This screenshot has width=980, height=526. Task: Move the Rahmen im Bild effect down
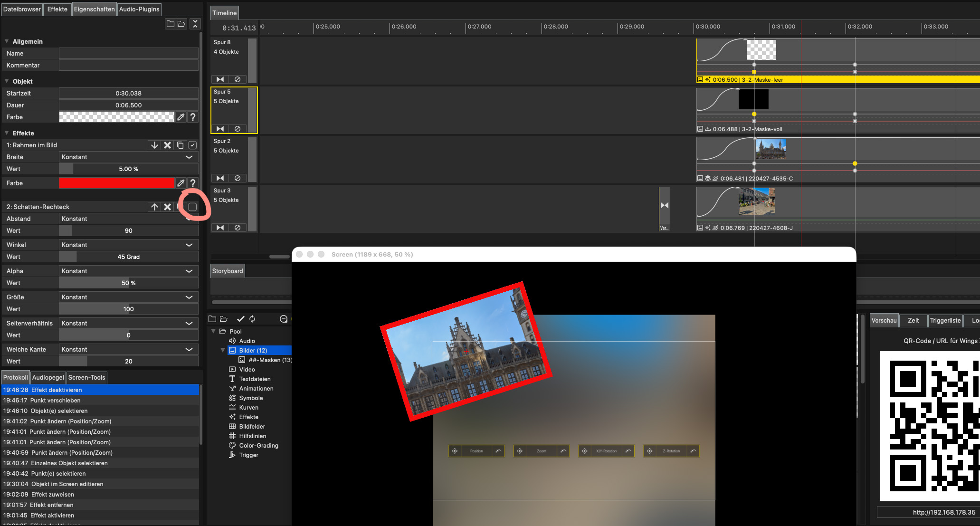[x=154, y=145]
